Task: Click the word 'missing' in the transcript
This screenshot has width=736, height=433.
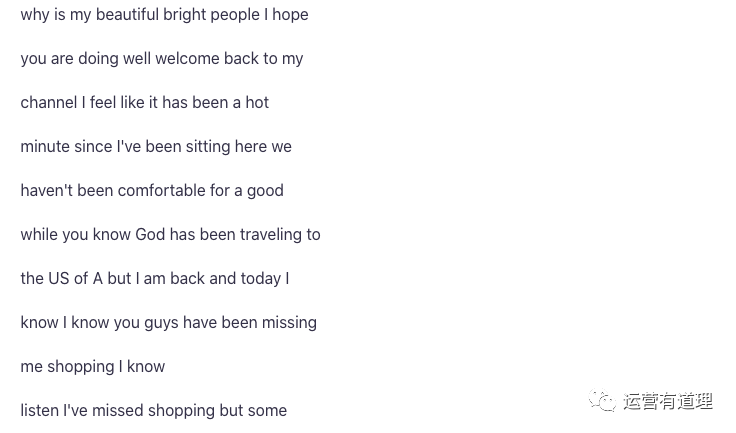Action: tap(288, 323)
